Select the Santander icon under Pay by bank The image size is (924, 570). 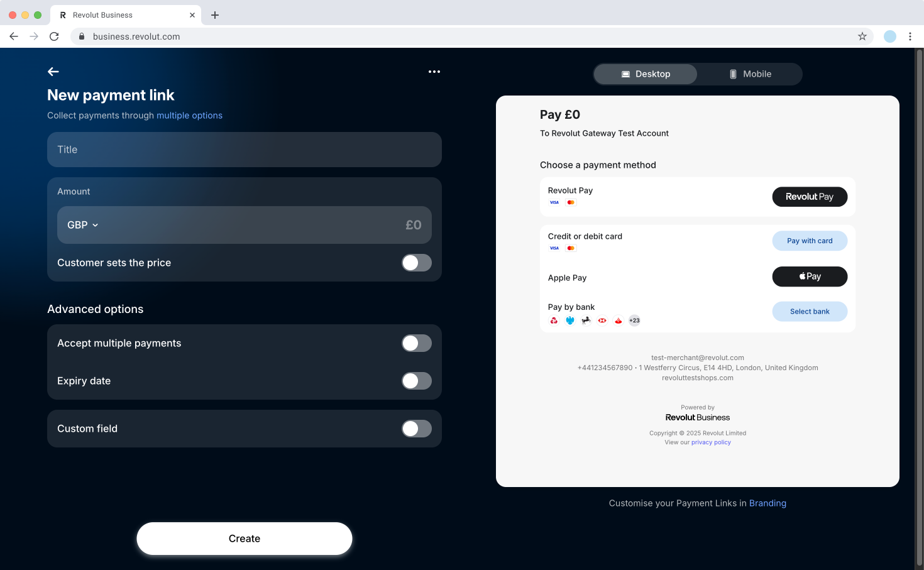pyautogui.click(x=619, y=321)
